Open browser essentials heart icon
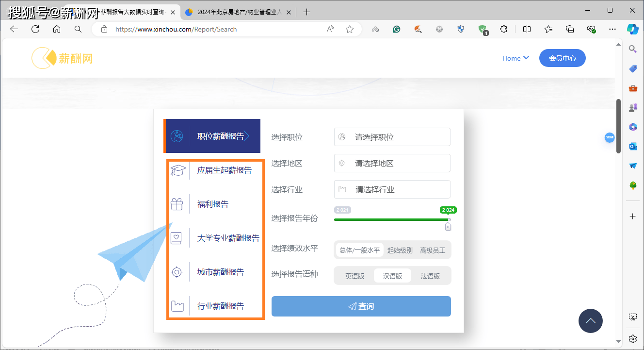 pyautogui.click(x=591, y=29)
